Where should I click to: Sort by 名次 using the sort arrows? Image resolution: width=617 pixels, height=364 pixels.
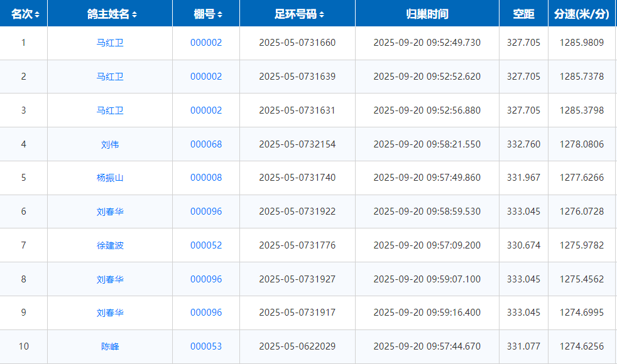point(37,14)
